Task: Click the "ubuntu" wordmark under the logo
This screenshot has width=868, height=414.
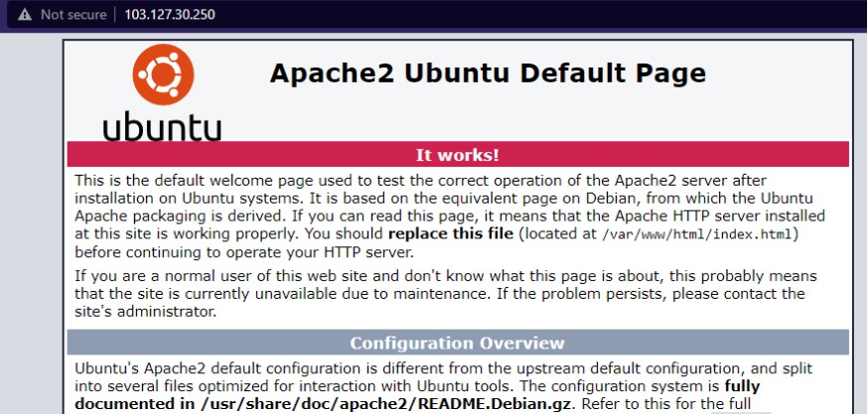Action: (162, 126)
